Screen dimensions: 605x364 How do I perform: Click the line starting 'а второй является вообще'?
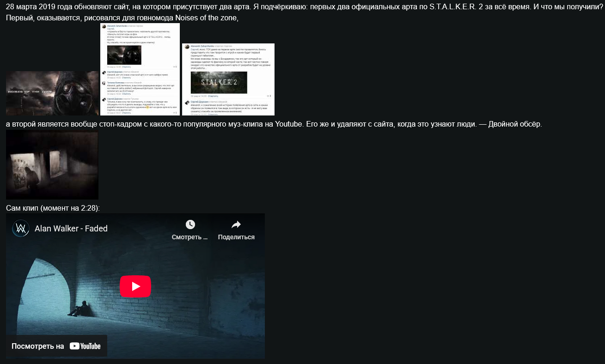(274, 124)
